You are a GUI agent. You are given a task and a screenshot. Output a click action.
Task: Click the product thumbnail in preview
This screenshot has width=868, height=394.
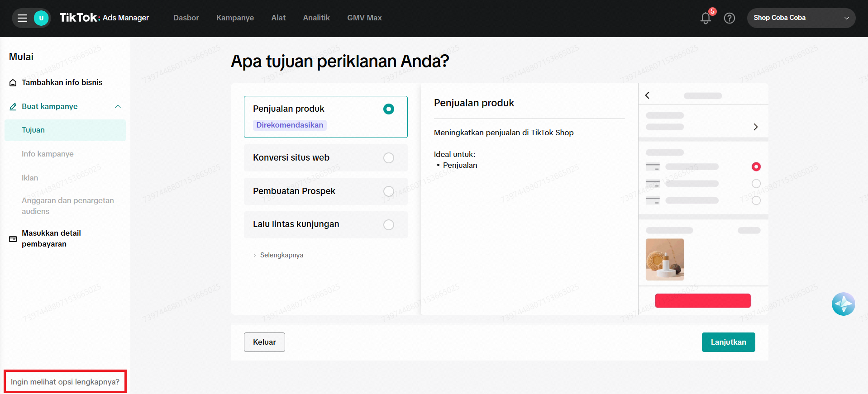664,259
